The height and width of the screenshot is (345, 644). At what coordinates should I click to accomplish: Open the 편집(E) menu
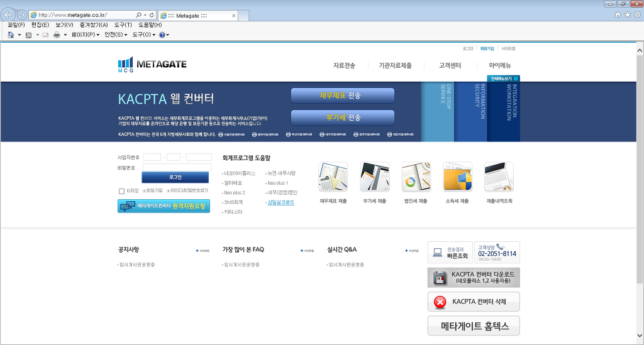[x=40, y=25]
